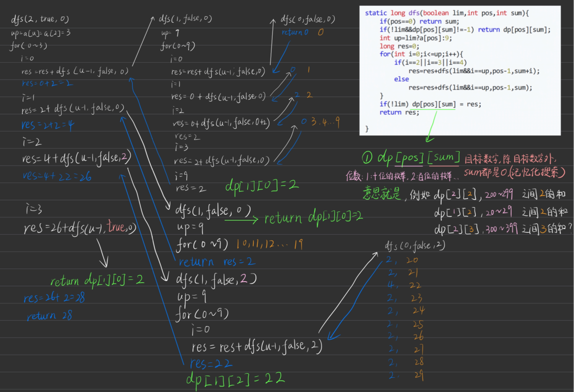Image resolution: width=574 pixels, height=392 pixels.
Task: Click the code line 'if(pos==0) return sum;'
Action: pos(419,22)
